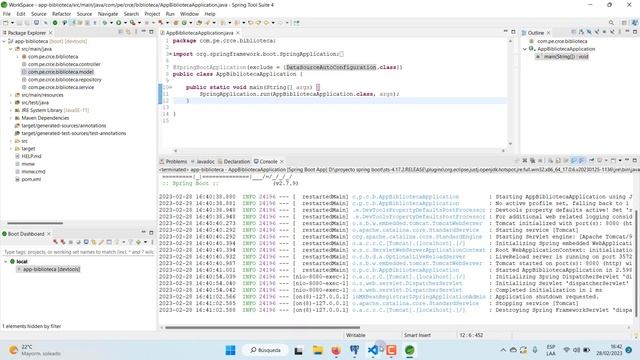Toggle Word Wrap in Console toolbar
This screenshot has height=360, width=640.
(x=566, y=161)
